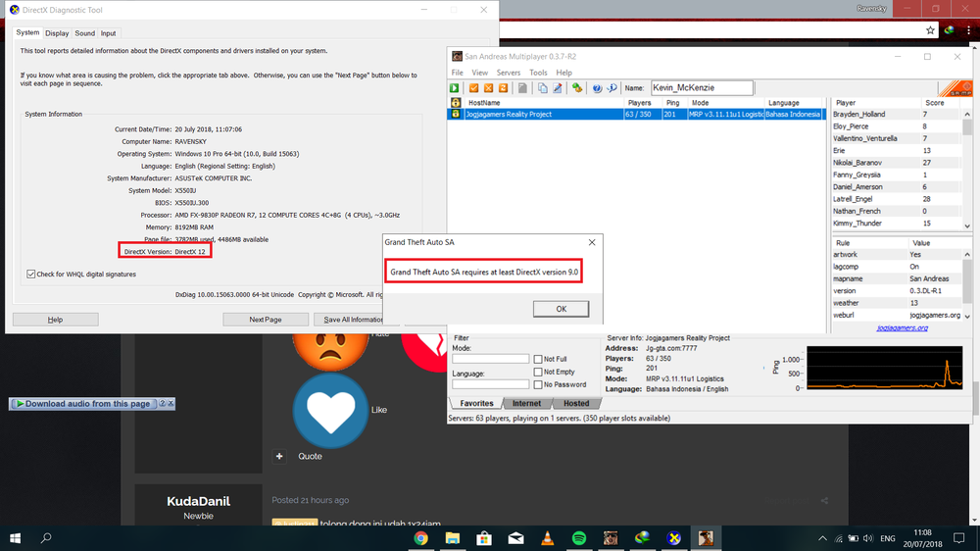980x551 pixels.
Task: Open Microsoft Store from taskbar
Action: (484, 538)
